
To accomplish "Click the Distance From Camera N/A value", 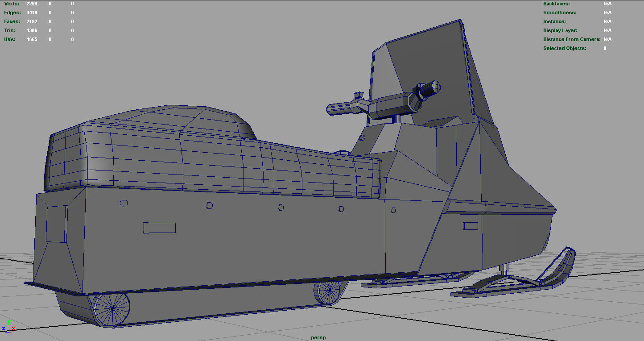I will coord(607,39).
